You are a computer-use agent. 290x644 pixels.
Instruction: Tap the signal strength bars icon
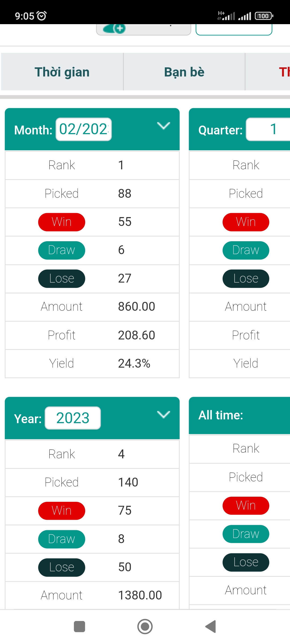(x=245, y=16)
